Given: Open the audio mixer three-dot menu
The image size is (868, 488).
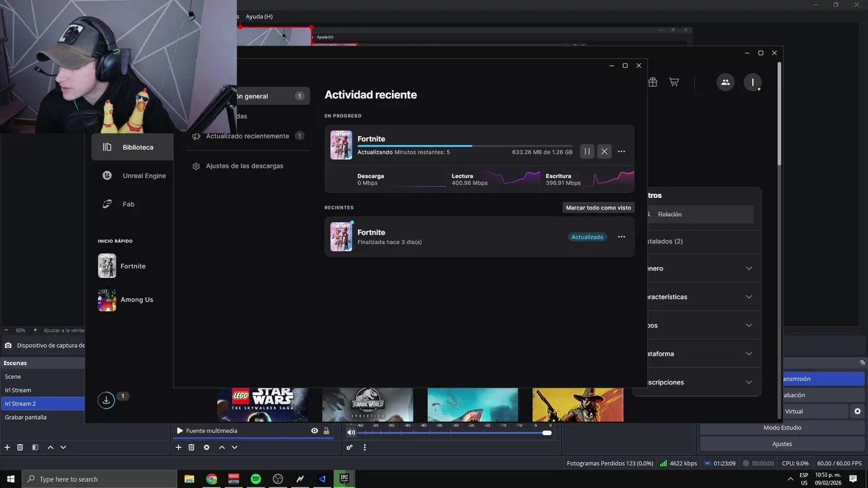Looking at the screenshot, I should click(365, 447).
